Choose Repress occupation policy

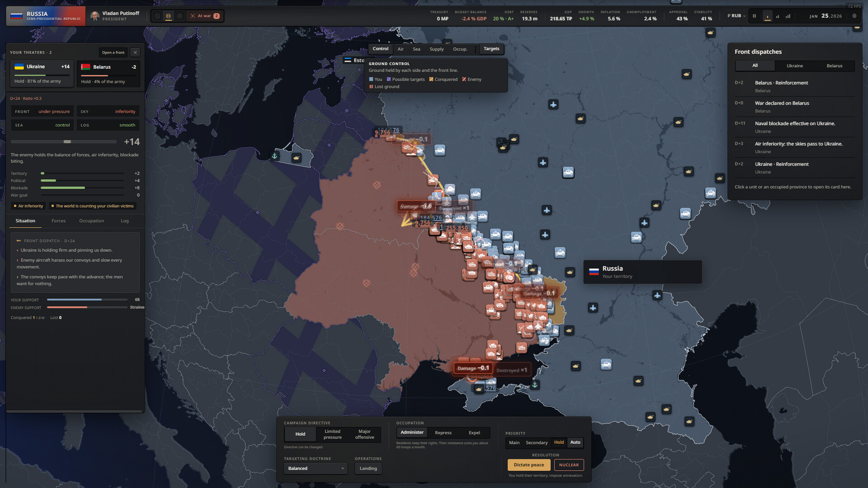coord(443,433)
